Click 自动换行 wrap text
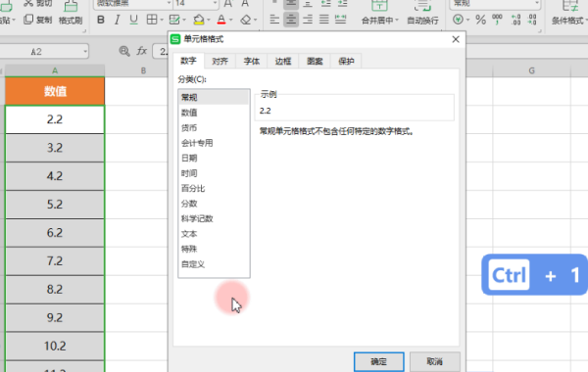Viewport: 588px width, 372px height. click(422, 13)
